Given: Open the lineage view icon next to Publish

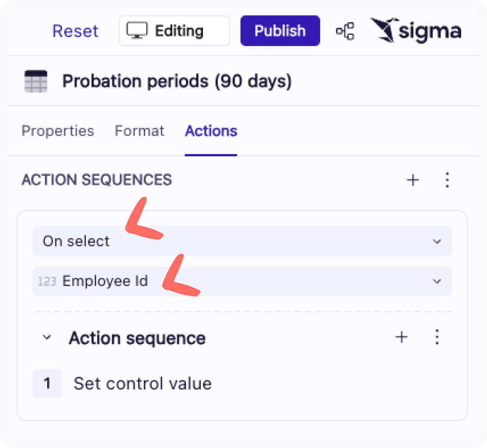Looking at the screenshot, I should click(345, 31).
